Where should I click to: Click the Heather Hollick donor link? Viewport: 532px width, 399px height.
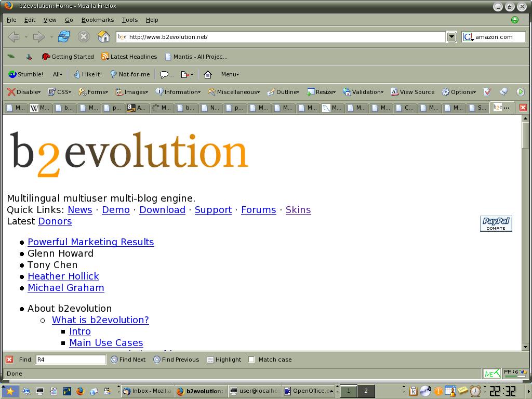pyautogui.click(x=63, y=276)
